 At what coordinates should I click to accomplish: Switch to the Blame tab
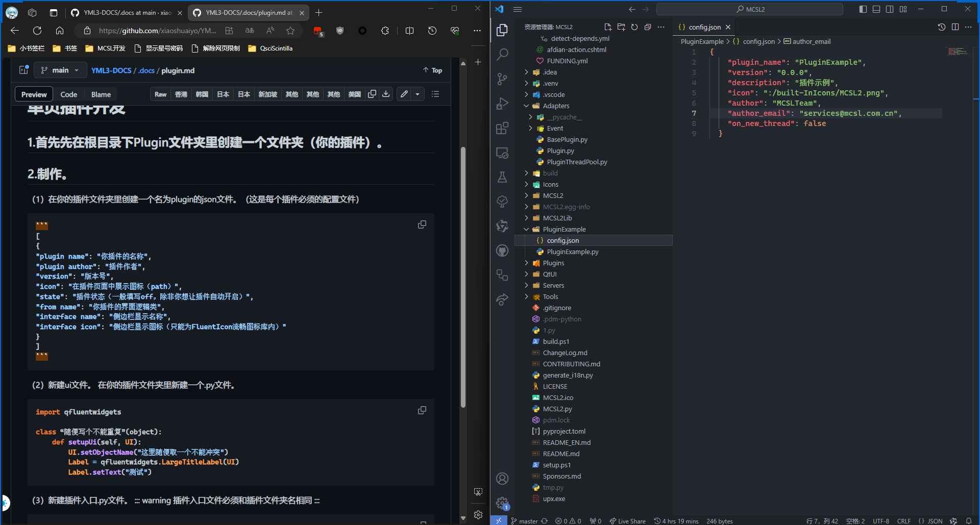pos(101,94)
